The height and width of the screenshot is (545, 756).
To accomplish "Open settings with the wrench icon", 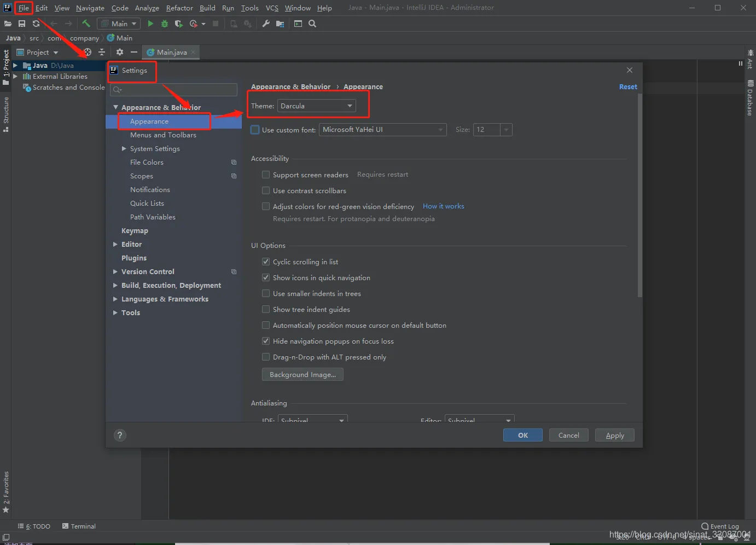I will [266, 24].
